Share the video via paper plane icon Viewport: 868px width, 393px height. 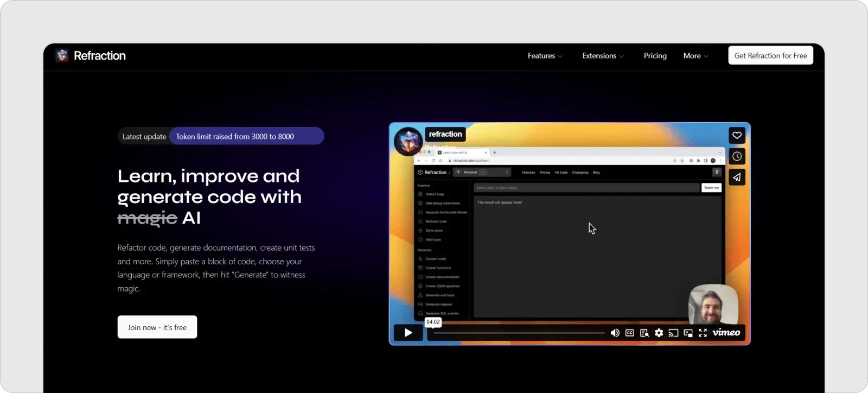point(737,177)
